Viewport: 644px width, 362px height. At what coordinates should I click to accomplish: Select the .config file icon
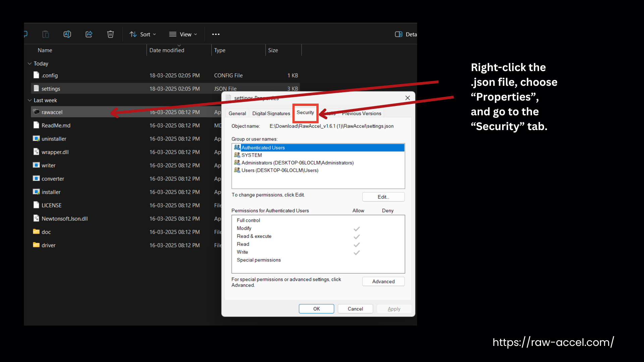[x=36, y=75]
